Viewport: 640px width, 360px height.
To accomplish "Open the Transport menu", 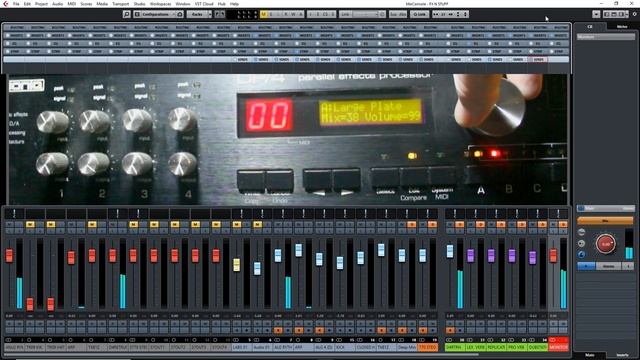I will 120,4.
